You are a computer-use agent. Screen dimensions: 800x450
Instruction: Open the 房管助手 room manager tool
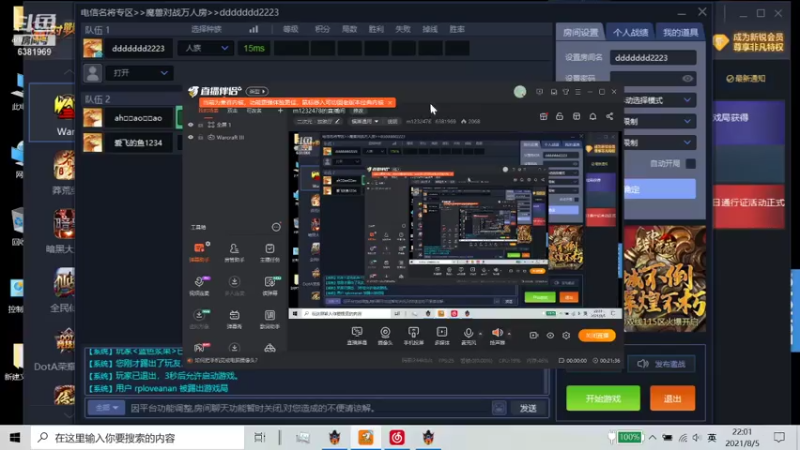pyautogui.click(x=234, y=252)
